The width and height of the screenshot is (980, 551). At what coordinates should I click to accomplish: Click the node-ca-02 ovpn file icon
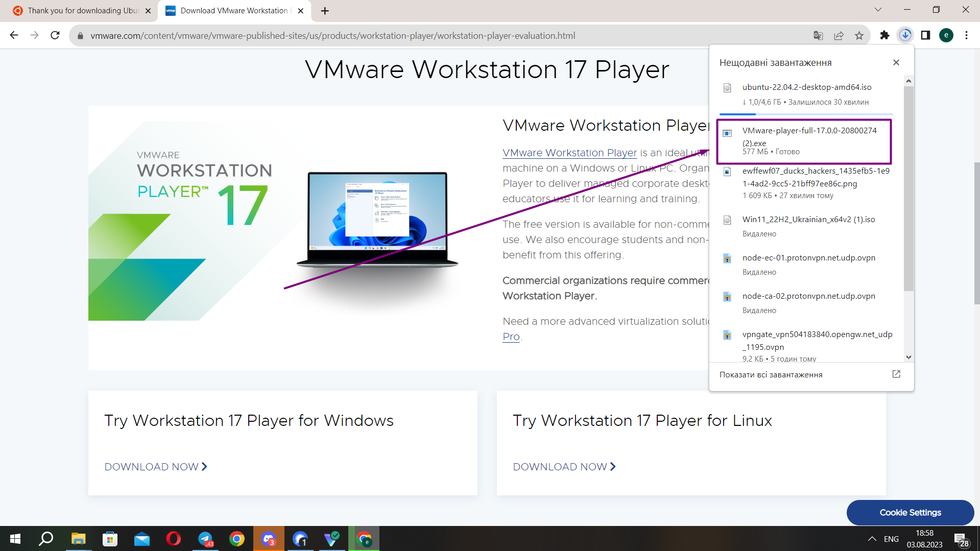pos(727,297)
